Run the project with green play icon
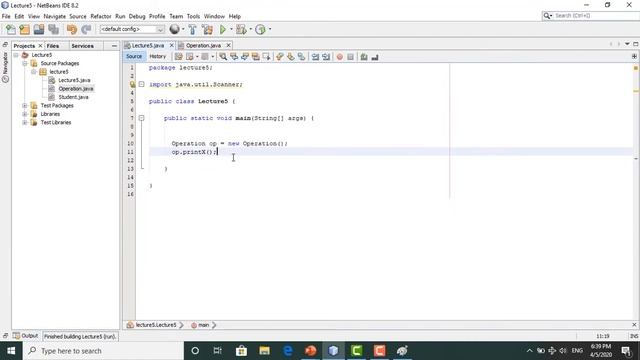This screenshot has height=360, width=640. pos(223,29)
